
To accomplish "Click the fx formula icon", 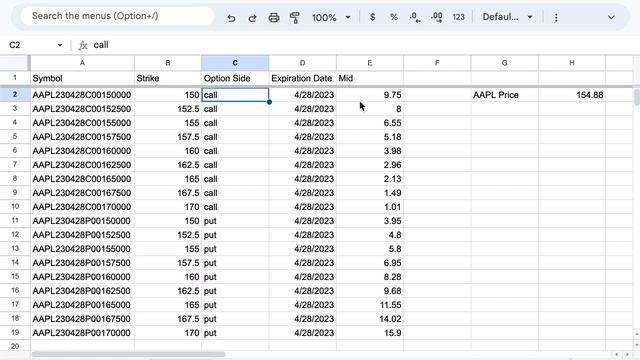I will pos(83,45).
